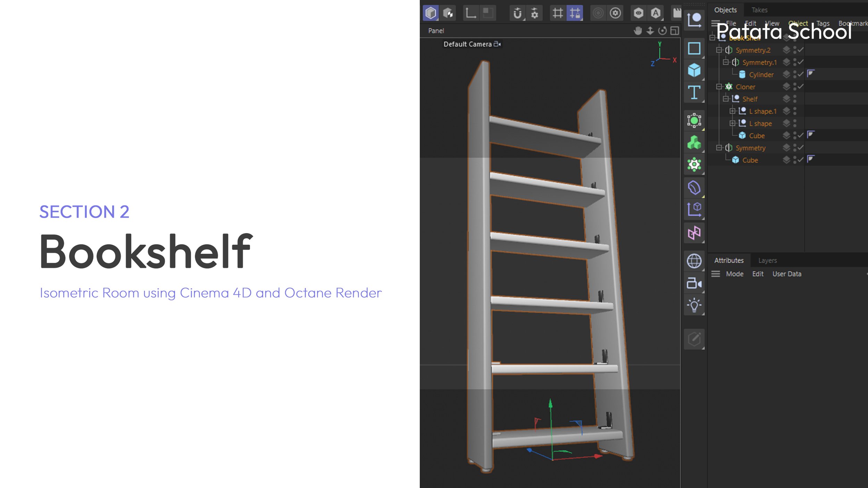Open the viewport Panel menu
Screen dimensions: 868x488
coord(436,31)
